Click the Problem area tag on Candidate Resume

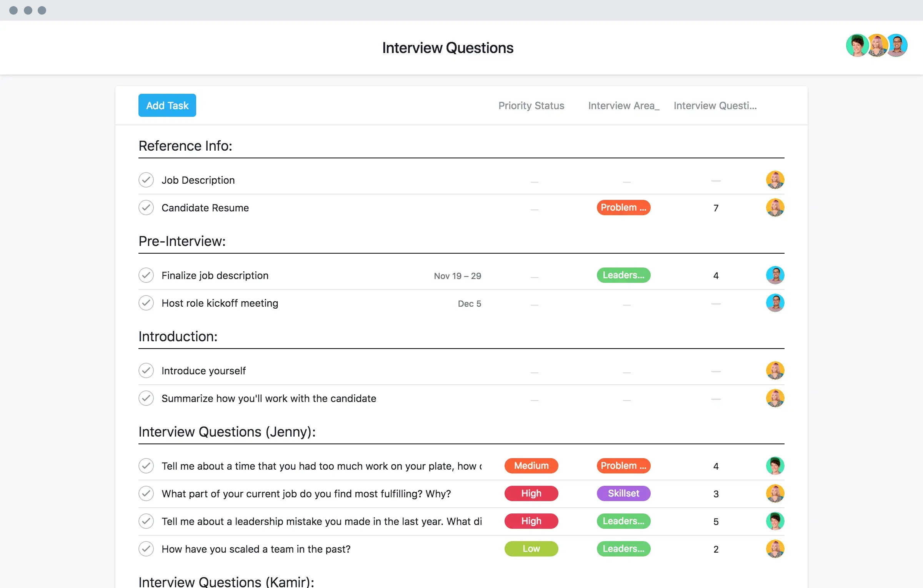(622, 207)
